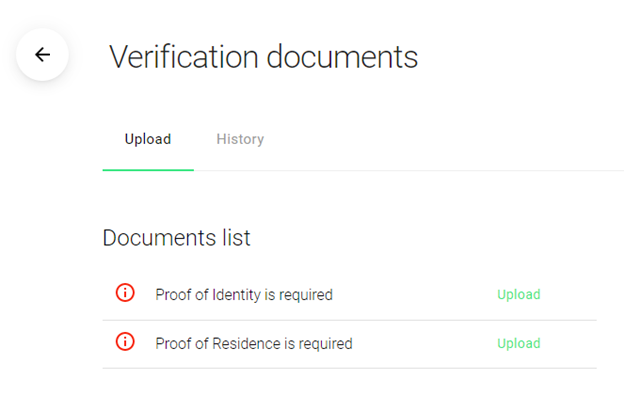Click the word 'Verification' in the title

pos(184,56)
